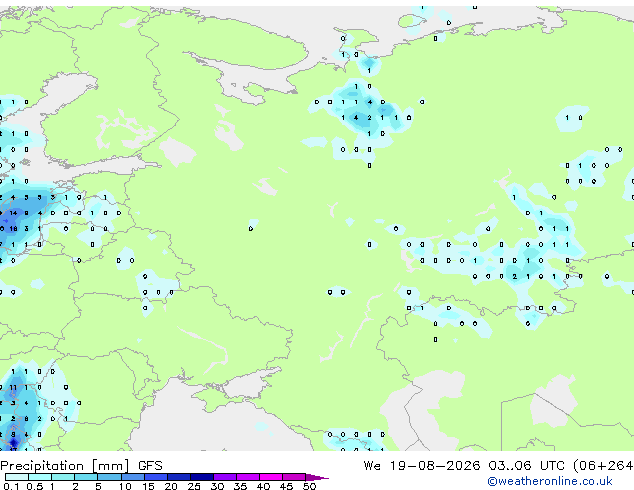Viewport: 634px width, 490px height.
Task: Click the 20–25 mm legend color segment
Action: (x=179, y=477)
